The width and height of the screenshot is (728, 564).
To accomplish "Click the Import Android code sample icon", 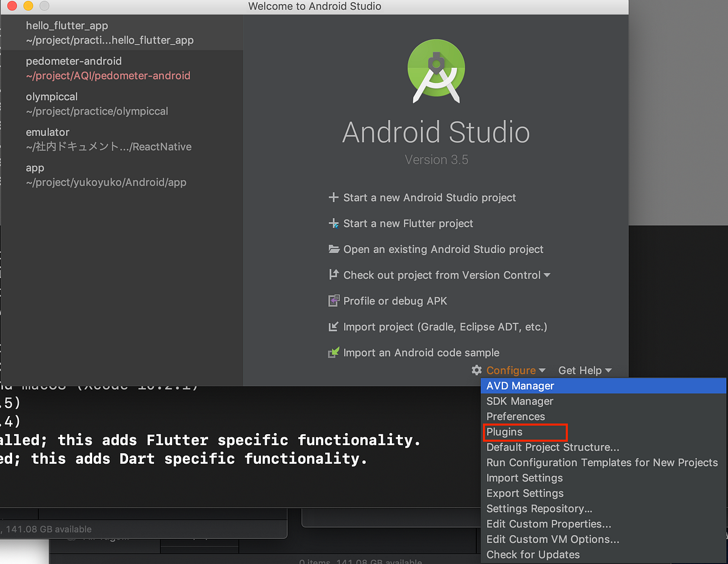I will [x=334, y=352].
